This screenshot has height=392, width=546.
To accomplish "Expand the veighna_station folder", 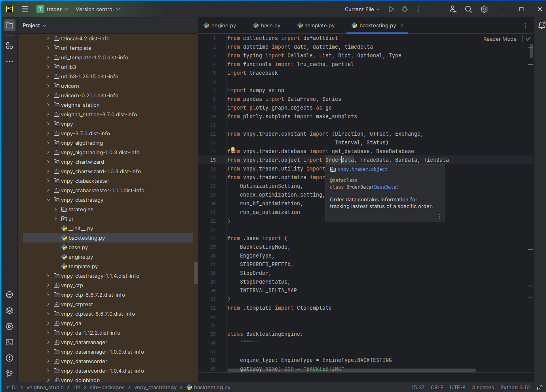I will click(48, 105).
